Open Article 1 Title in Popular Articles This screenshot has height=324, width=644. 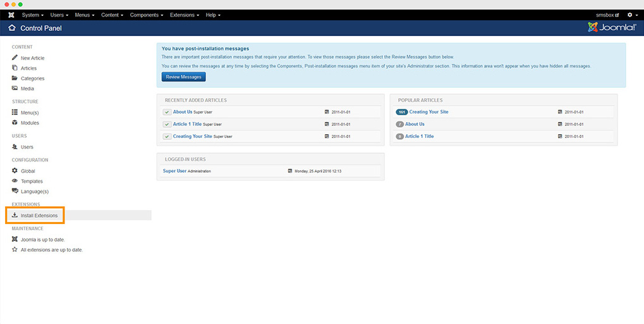(420, 137)
